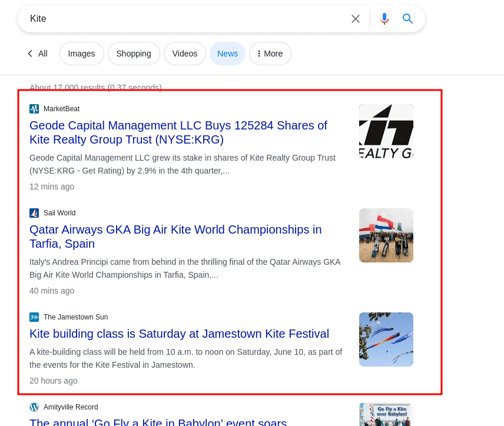The height and width of the screenshot is (426, 504).
Task: Click the Amityville Record source name
Action: (x=71, y=407)
